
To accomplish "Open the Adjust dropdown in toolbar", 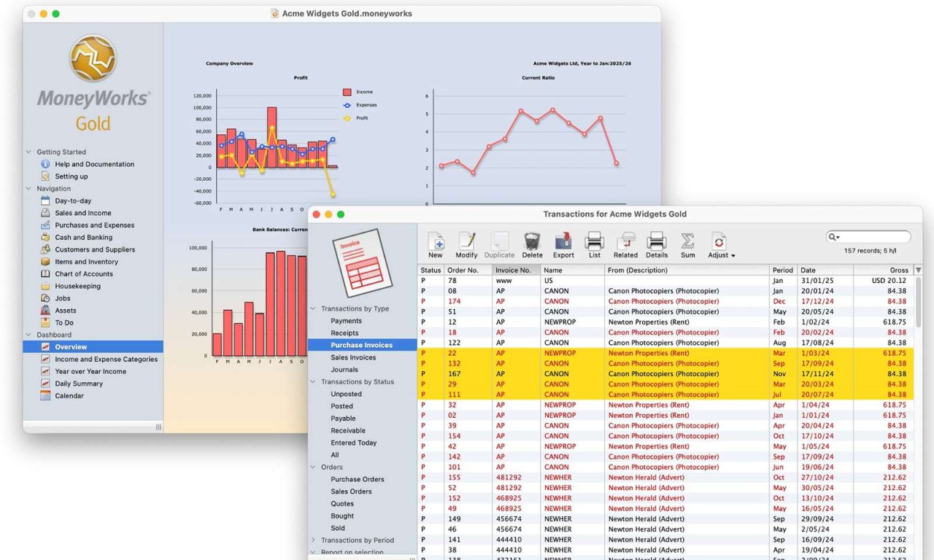I will (721, 246).
